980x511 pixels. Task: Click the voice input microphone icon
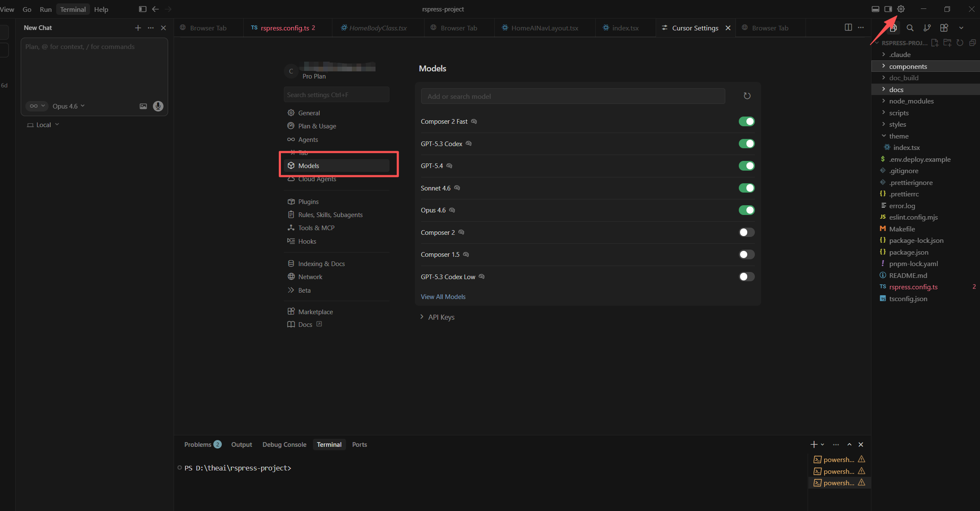[158, 106]
